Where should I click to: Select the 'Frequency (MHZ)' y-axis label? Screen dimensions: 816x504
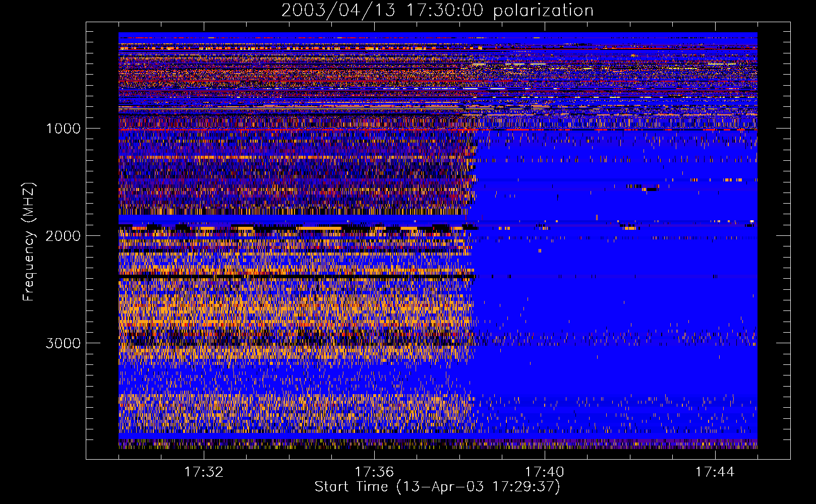click(x=29, y=242)
